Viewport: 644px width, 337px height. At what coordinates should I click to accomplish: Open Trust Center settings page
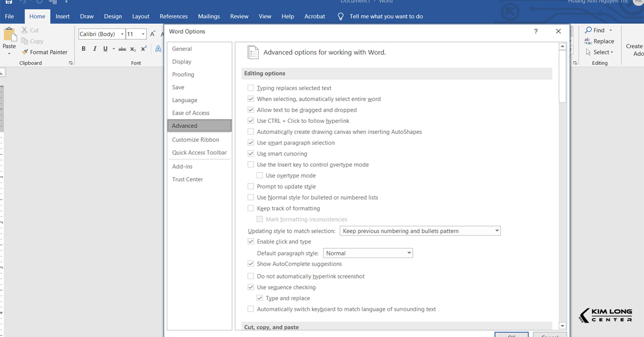[187, 179]
